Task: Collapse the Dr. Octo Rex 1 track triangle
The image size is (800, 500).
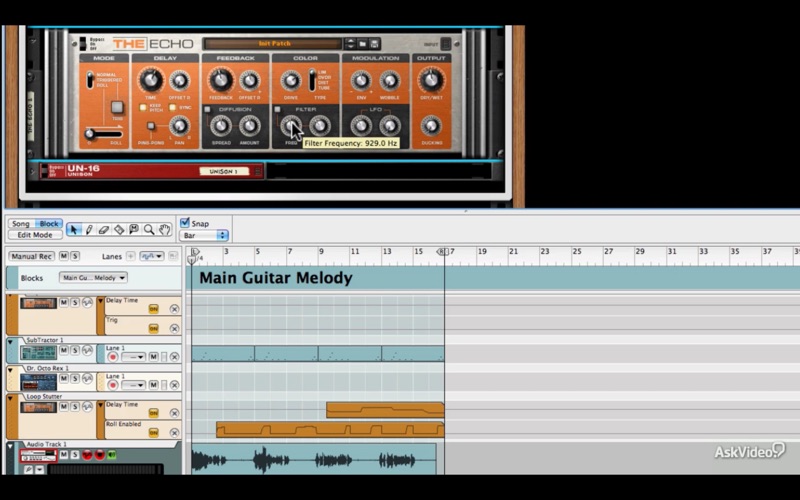Action: [10, 370]
